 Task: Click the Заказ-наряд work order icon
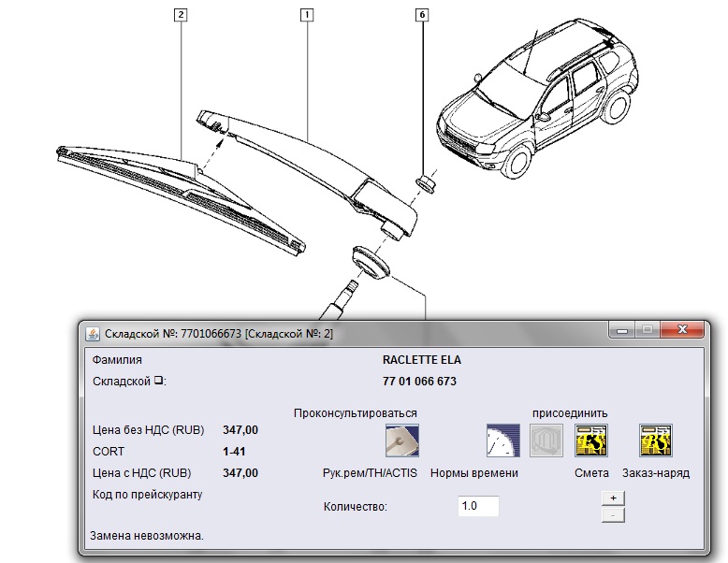[x=655, y=440]
